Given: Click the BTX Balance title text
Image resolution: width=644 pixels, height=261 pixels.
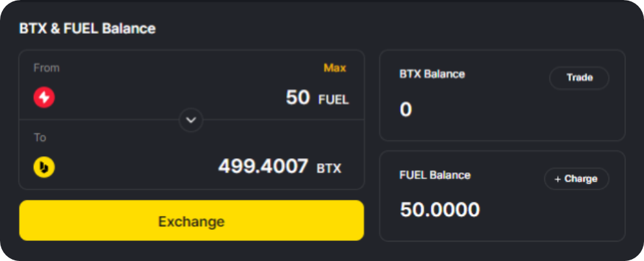Looking at the screenshot, I should tap(432, 74).
